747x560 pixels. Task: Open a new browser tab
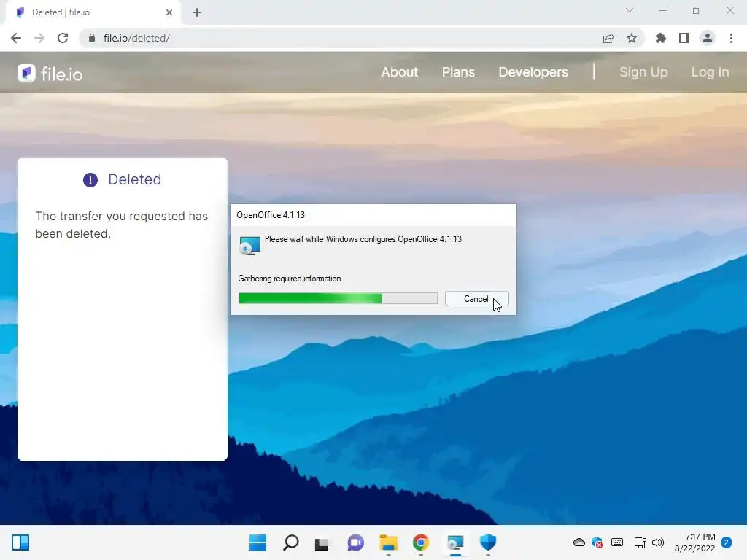[197, 12]
